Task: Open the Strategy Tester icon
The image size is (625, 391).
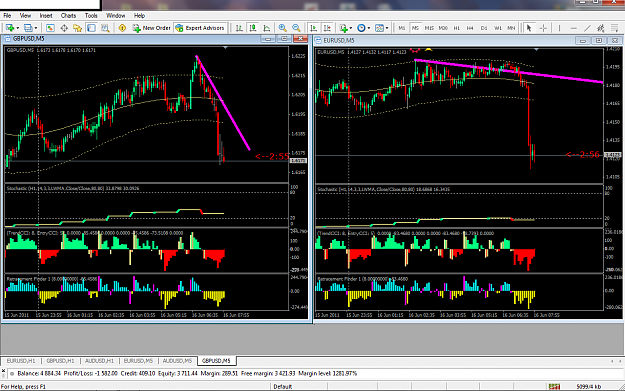Action: click(105, 28)
